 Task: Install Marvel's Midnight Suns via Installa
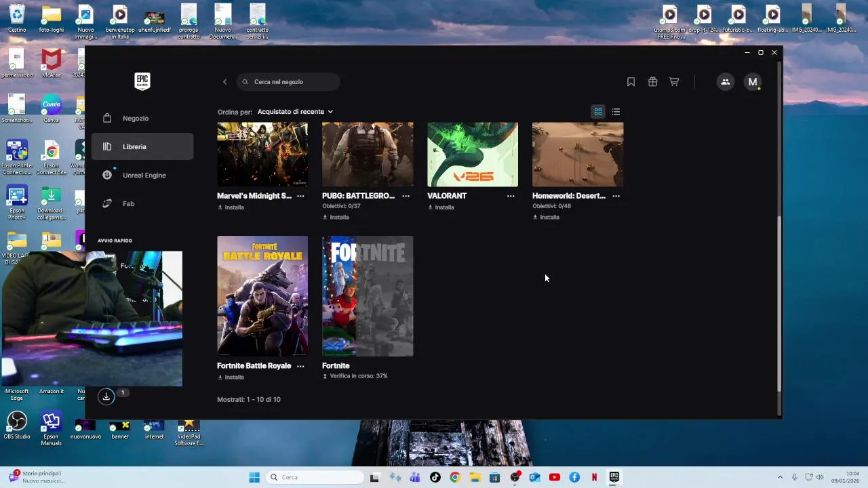coord(231,207)
